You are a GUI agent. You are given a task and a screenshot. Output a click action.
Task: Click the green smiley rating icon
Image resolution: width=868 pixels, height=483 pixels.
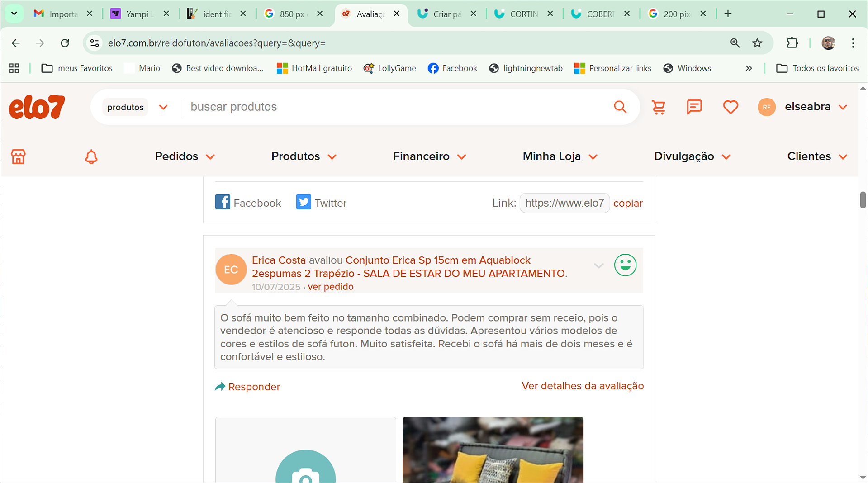(x=625, y=265)
